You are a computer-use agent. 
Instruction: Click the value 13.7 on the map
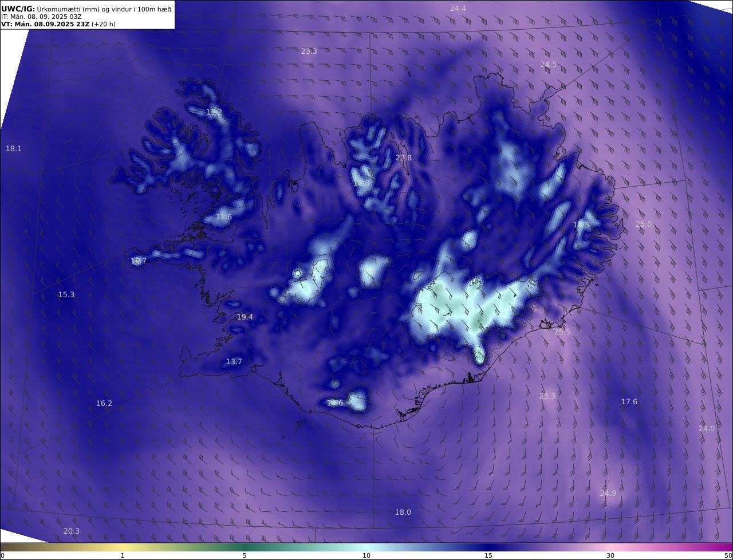point(234,361)
